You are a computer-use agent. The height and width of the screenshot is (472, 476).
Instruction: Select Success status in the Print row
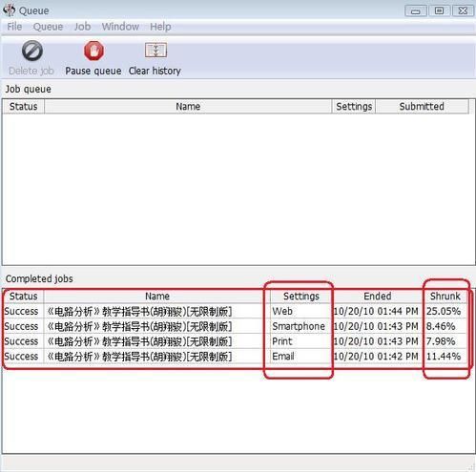click(21, 341)
